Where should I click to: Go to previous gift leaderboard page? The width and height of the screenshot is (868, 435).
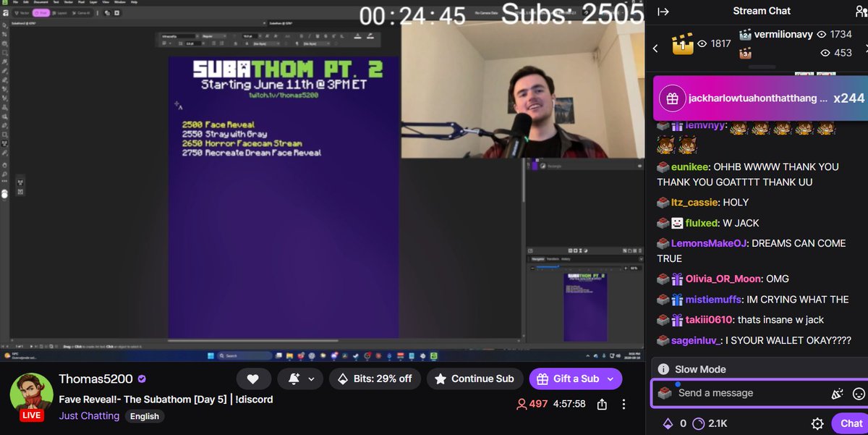tap(656, 48)
